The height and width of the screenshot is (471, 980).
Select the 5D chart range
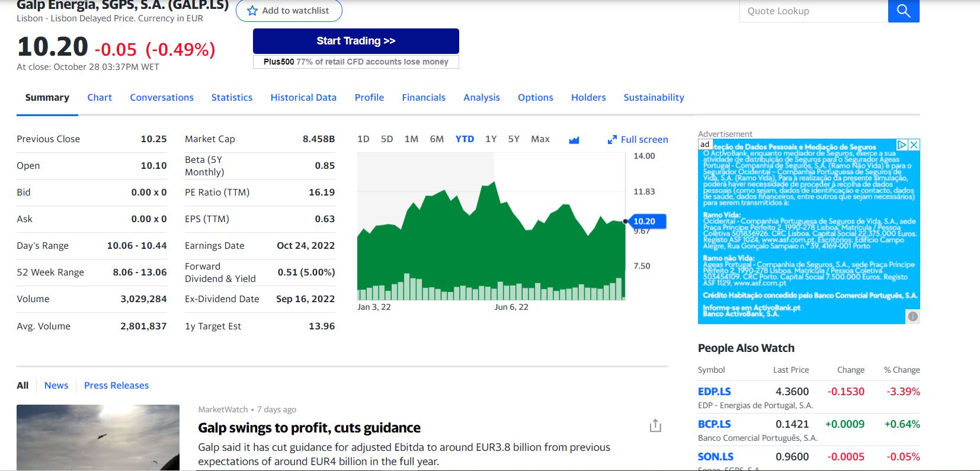coord(387,139)
